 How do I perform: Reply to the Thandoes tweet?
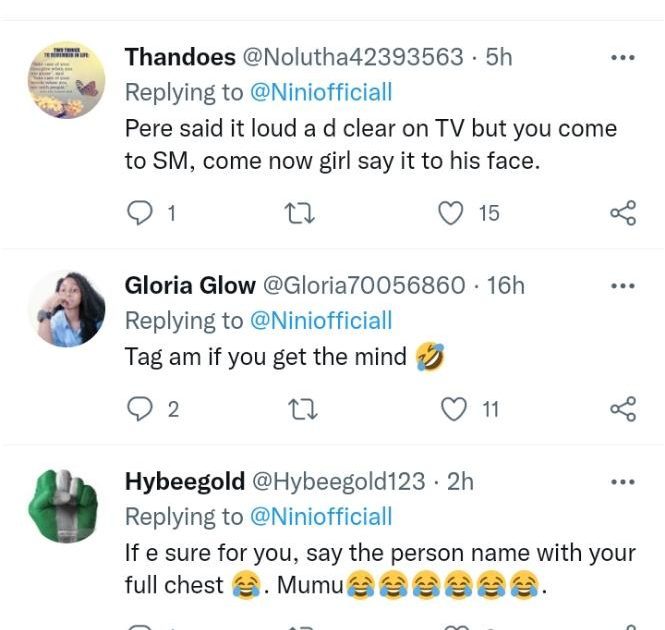click(141, 212)
